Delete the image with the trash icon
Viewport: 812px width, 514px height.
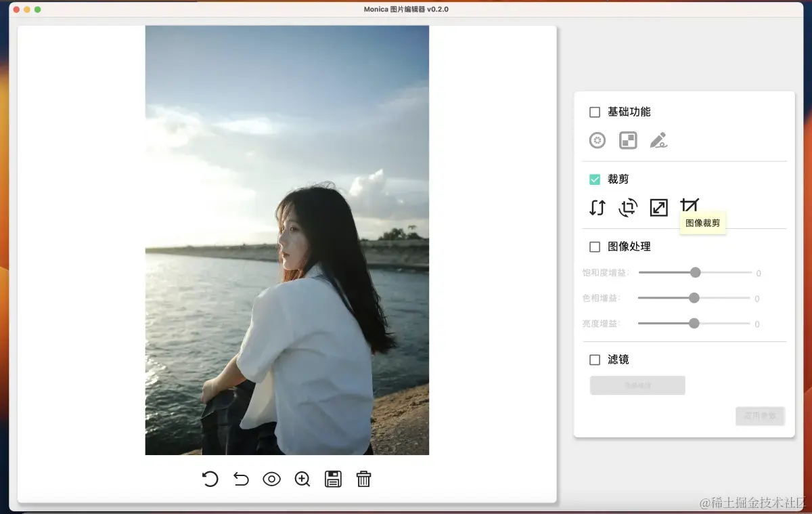pyautogui.click(x=364, y=479)
